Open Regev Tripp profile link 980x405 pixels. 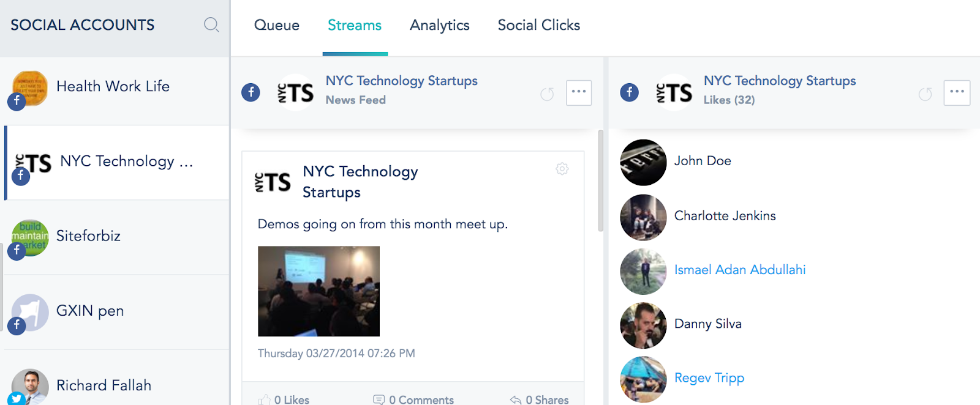709,378
